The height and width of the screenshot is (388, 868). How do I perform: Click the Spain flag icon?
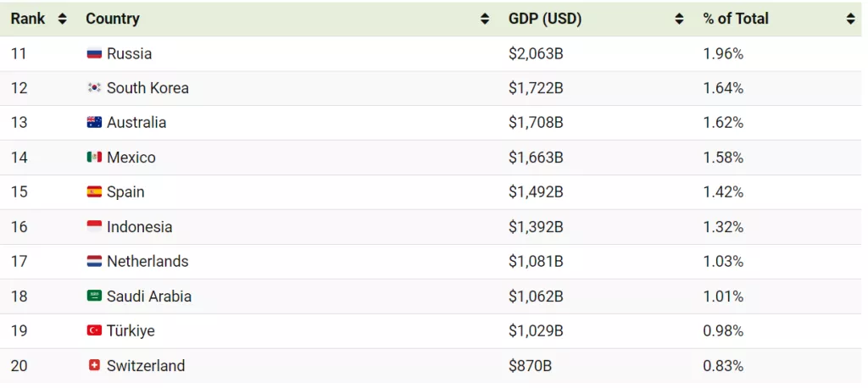click(94, 192)
